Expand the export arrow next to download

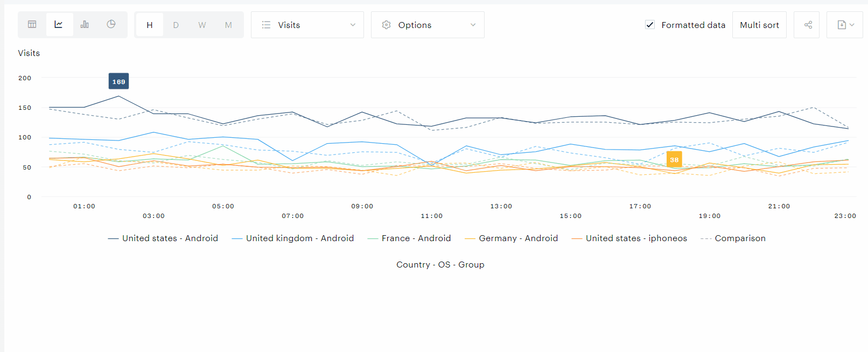point(852,25)
